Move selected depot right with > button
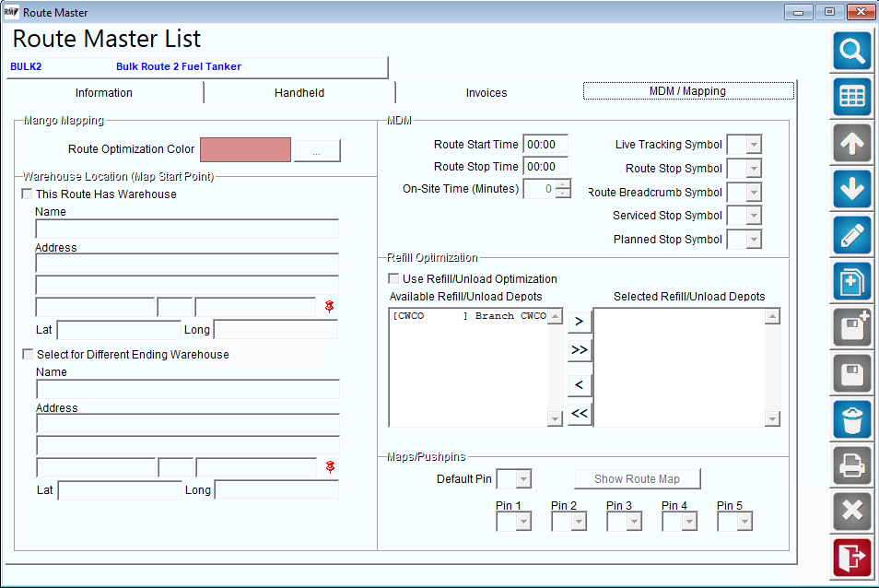The height and width of the screenshot is (588, 879). tap(579, 321)
